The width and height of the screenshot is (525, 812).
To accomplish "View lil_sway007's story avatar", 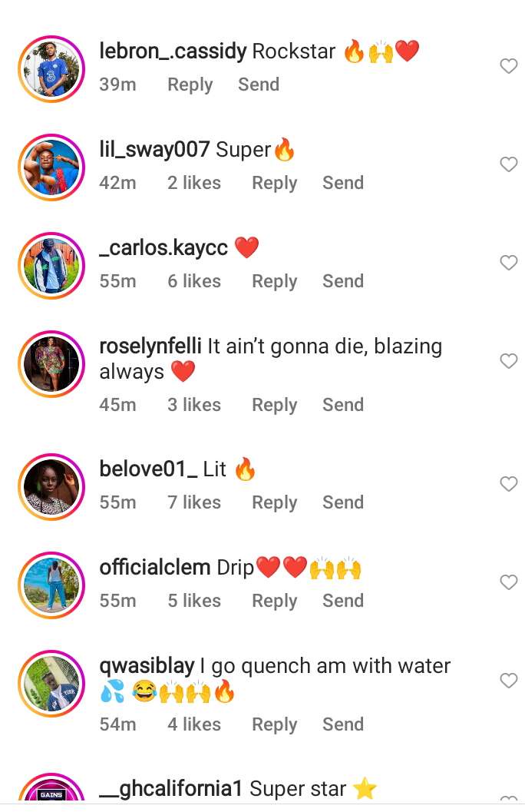I will point(51,166).
